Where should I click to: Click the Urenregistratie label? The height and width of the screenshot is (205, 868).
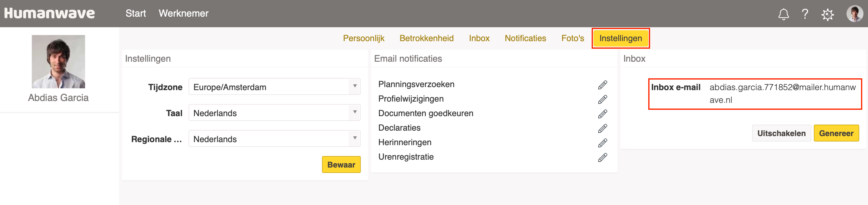(x=406, y=157)
